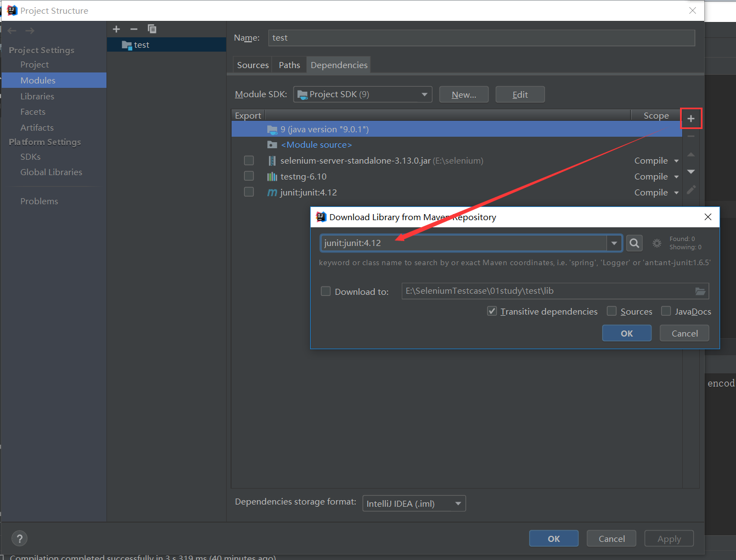
Task: Toggle export for testng-6.10
Action: click(249, 176)
